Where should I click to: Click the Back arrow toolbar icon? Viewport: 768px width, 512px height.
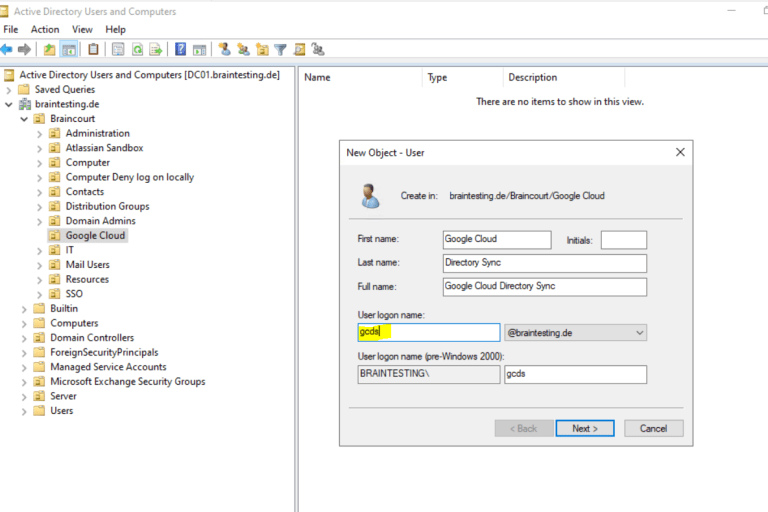coord(6,49)
